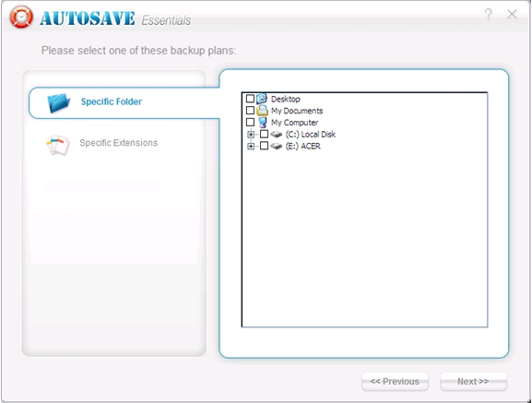Close the AutoSave Essentials window

coord(512,14)
